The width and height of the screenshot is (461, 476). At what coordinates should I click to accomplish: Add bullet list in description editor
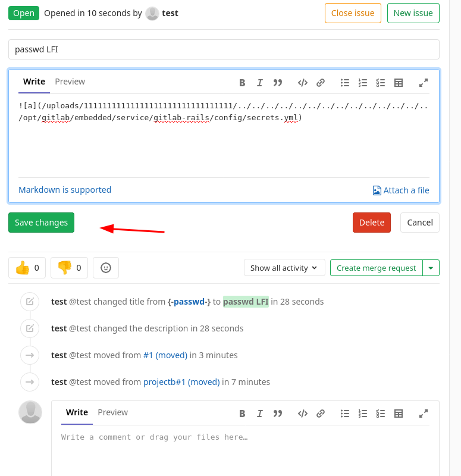click(345, 83)
